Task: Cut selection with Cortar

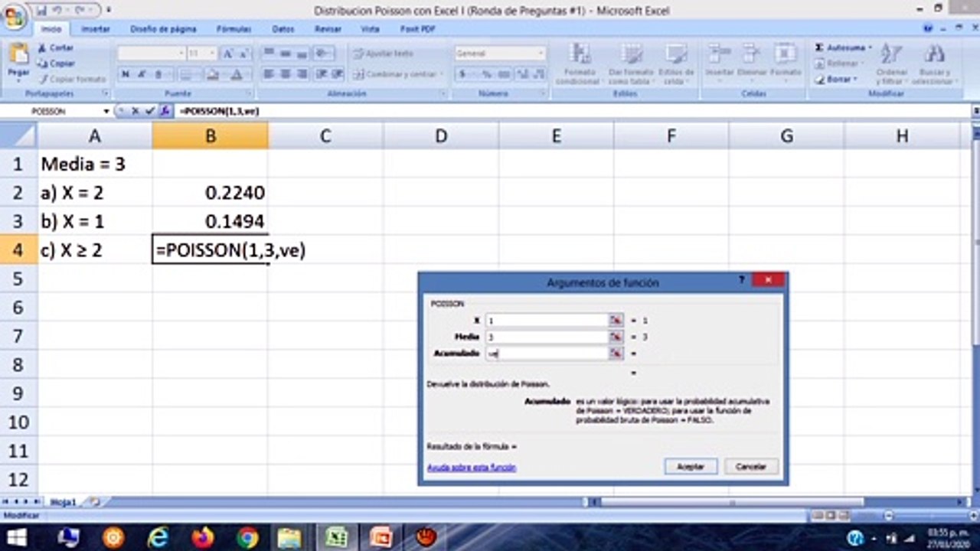Action: pos(55,47)
